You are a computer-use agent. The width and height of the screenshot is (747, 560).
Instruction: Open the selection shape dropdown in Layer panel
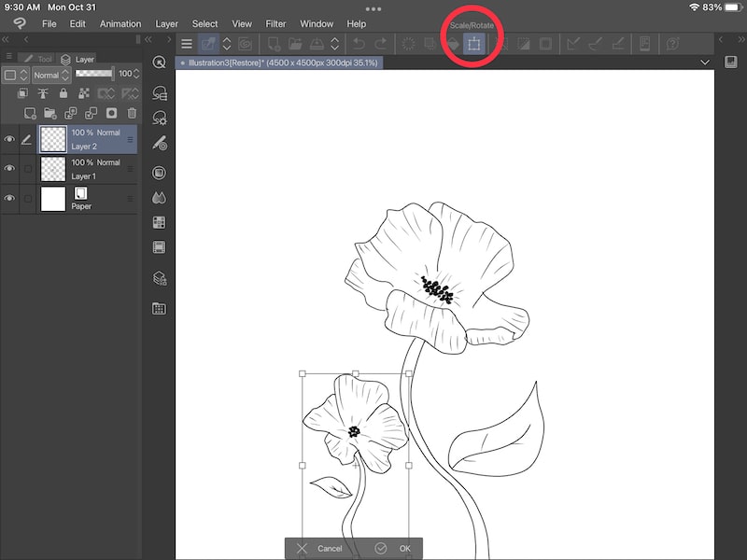coord(15,74)
